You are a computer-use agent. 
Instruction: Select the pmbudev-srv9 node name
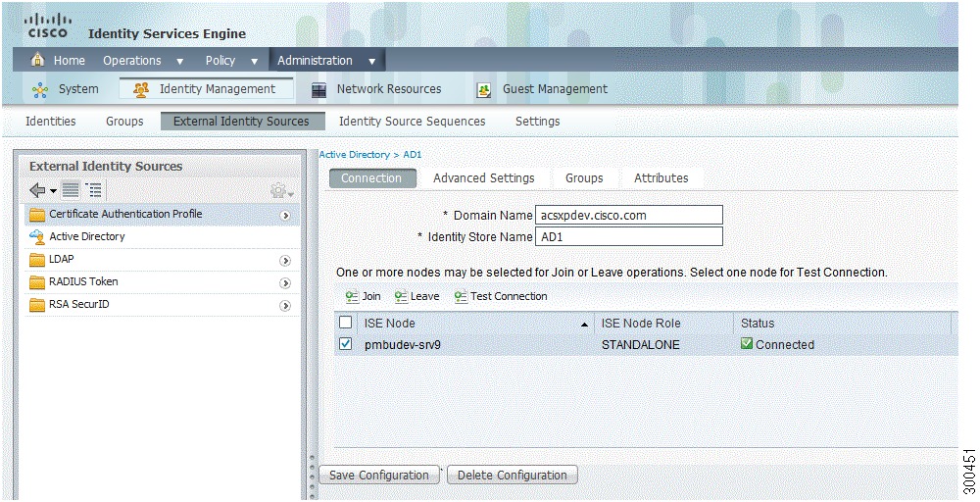pos(403,344)
